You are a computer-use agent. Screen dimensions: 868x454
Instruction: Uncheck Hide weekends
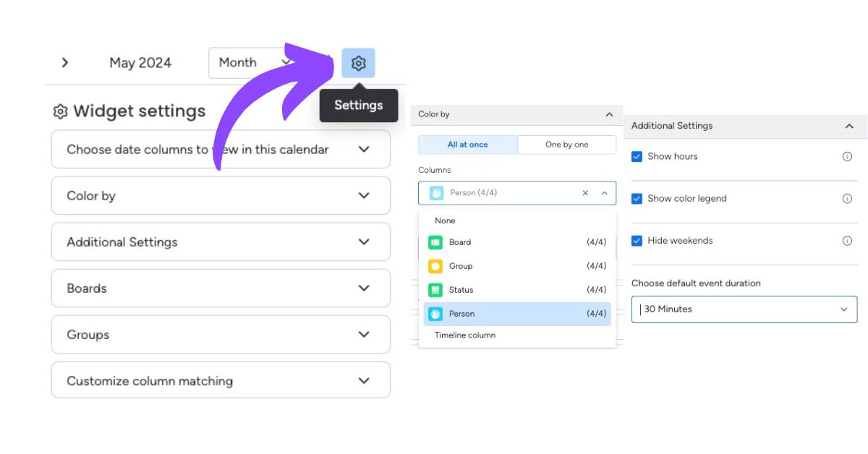(637, 240)
